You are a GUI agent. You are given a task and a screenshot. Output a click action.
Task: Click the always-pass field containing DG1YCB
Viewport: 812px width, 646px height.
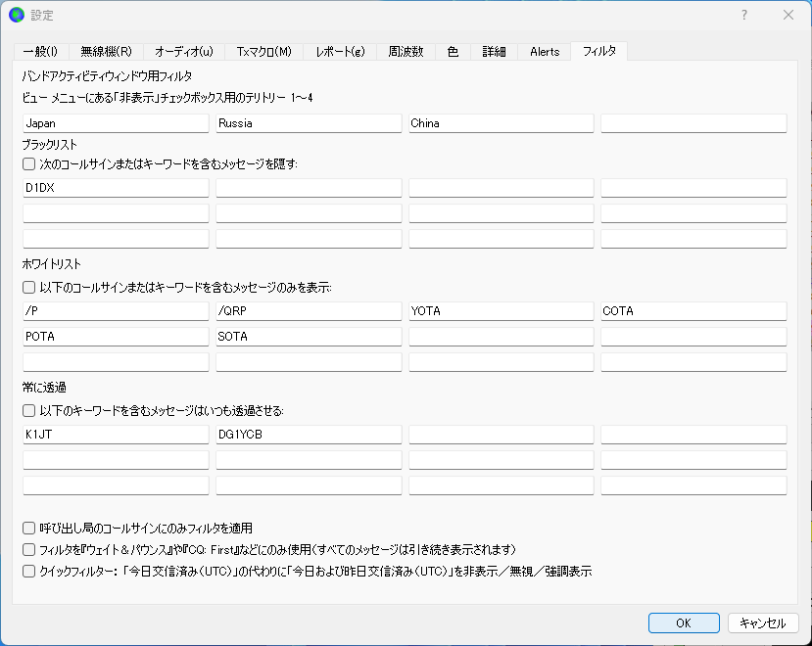click(x=309, y=435)
